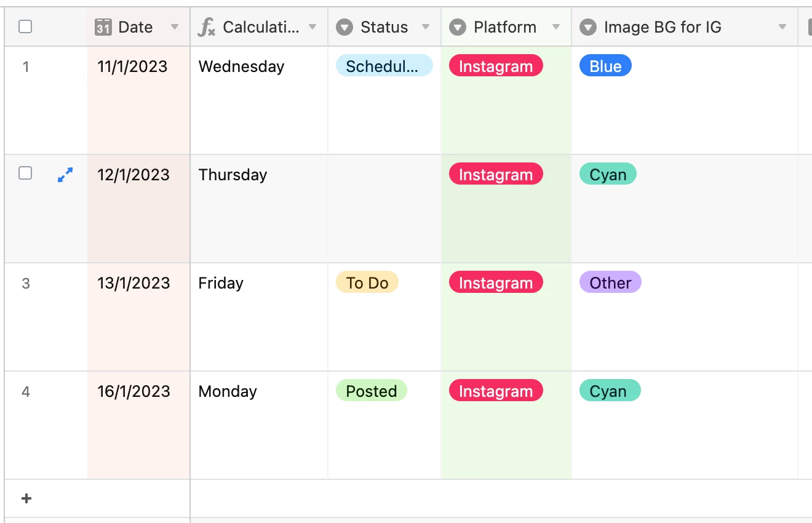Viewport: 812px width, 523px height.
Task: Click the formula fx icon in Calculation header
Action: 207,27
